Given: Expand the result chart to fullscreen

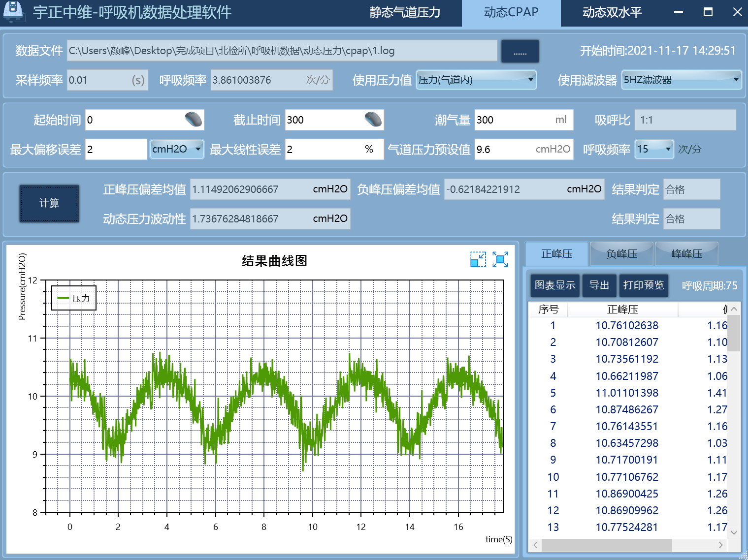Looking at the screenshot, I should click(x=500, y=260).
